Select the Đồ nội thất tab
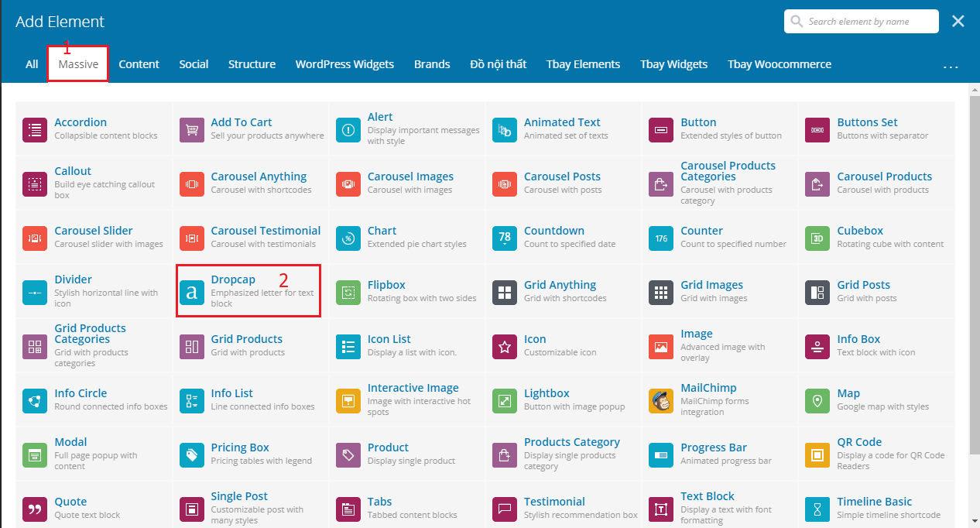 (498, 64)
